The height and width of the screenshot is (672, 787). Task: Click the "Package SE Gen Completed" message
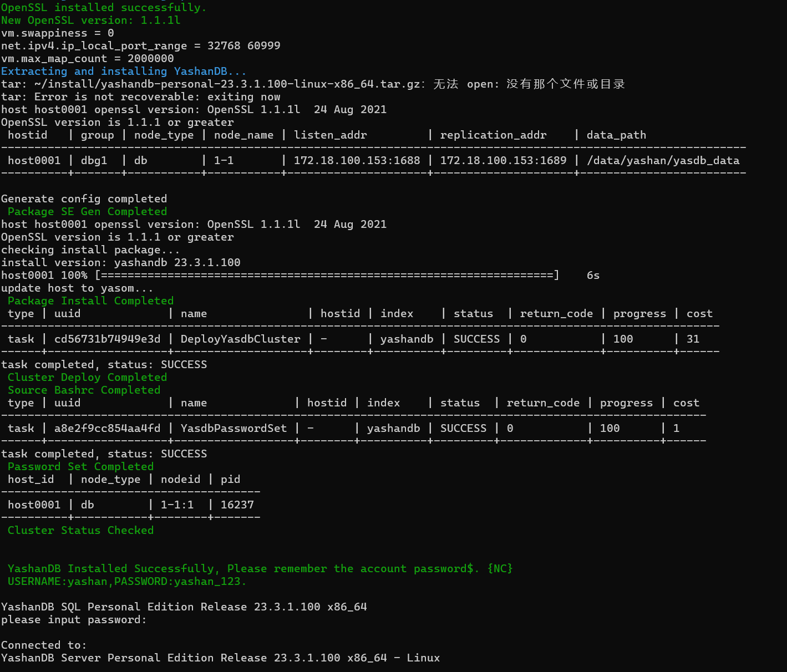pyautogui.click(x=88, y=212)
